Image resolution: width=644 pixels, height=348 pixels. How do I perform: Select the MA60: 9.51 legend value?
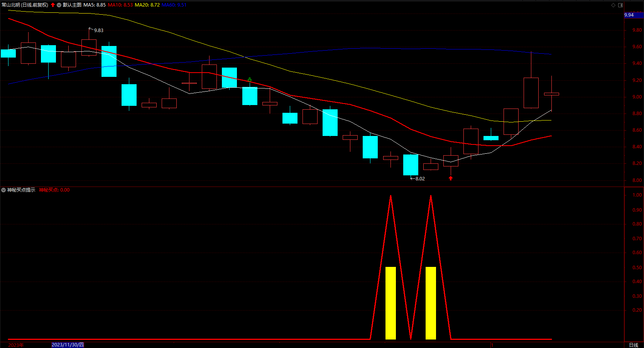tap(174, 5)
